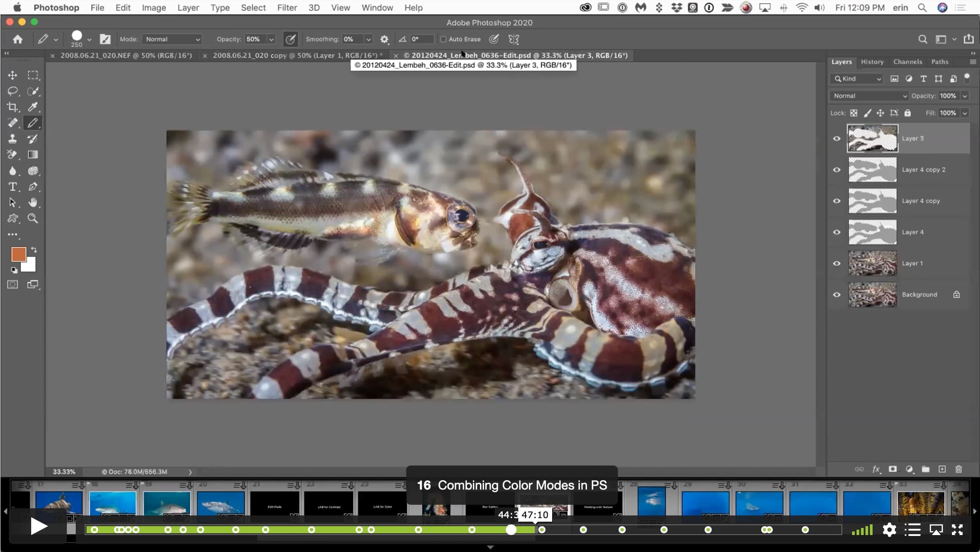Hide Layer 4 copy 2 visibility eye
Screen dimensions: 980x552
pyautogui.click(x=836, y=170)
